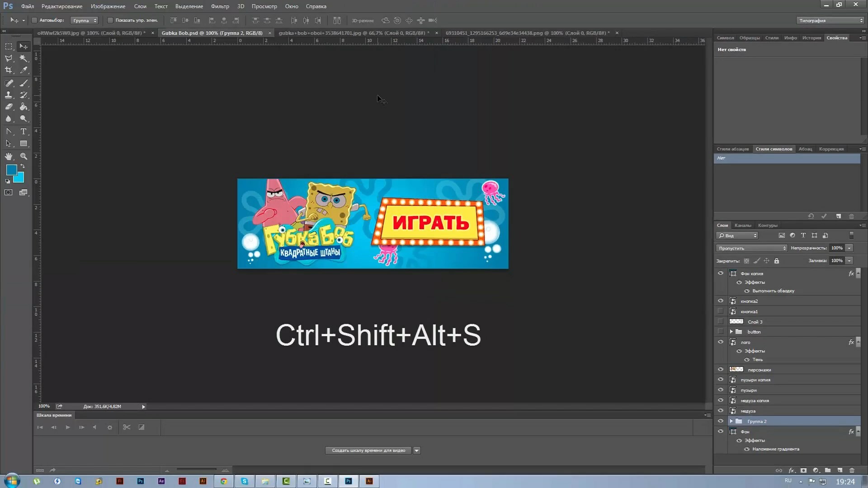Screen dimensions: 868x488
Task: Add a layer style via fx icon
Action: (792, 470)
